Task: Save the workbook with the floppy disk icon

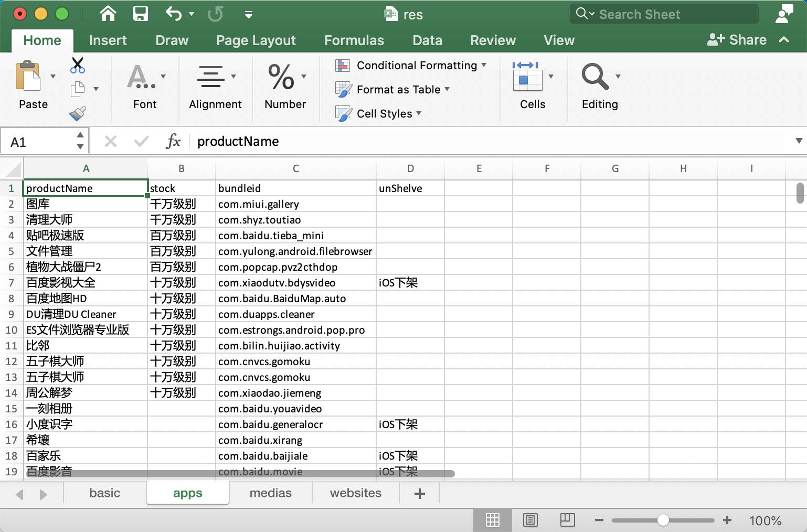Action: point(140,14)
